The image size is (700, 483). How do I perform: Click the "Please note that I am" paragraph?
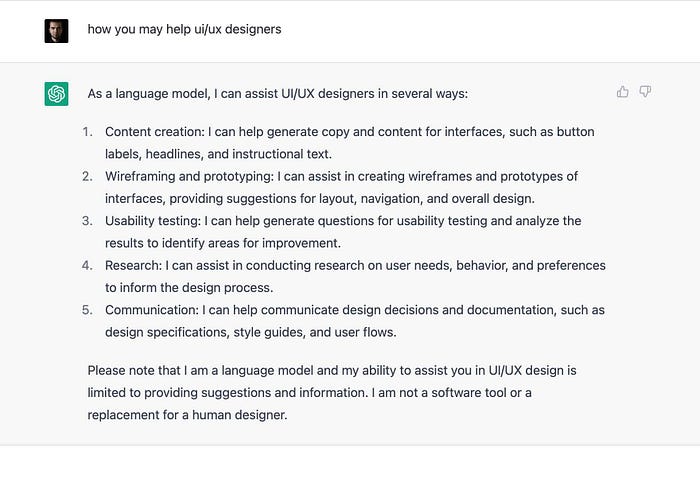[x=332, y=393]
